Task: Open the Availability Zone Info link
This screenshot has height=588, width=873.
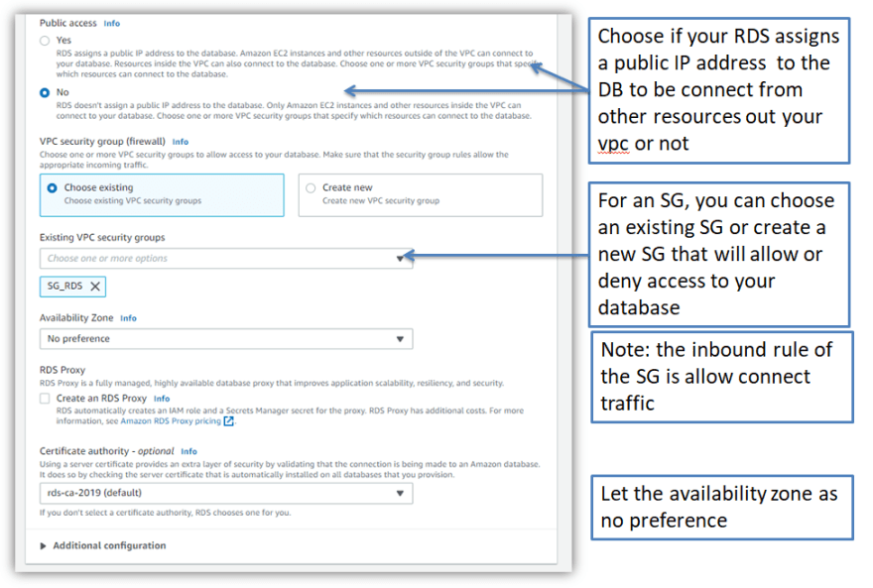Action: point(128,318)
